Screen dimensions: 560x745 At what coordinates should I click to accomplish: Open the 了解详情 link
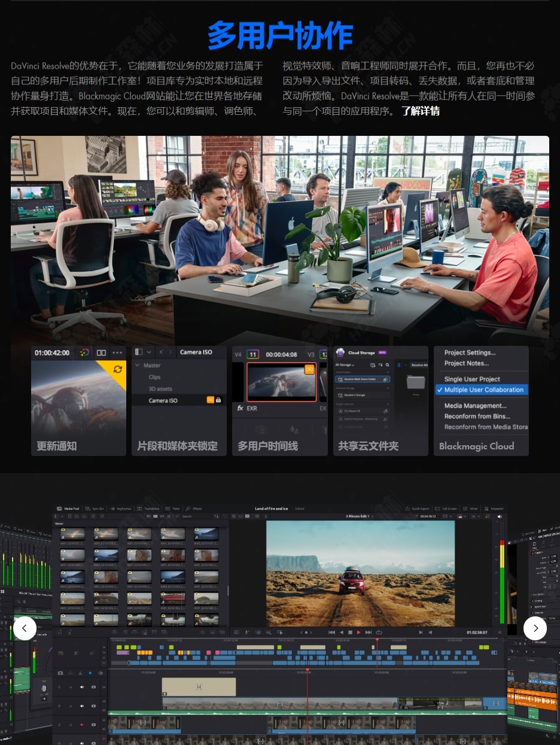(420, 111)
